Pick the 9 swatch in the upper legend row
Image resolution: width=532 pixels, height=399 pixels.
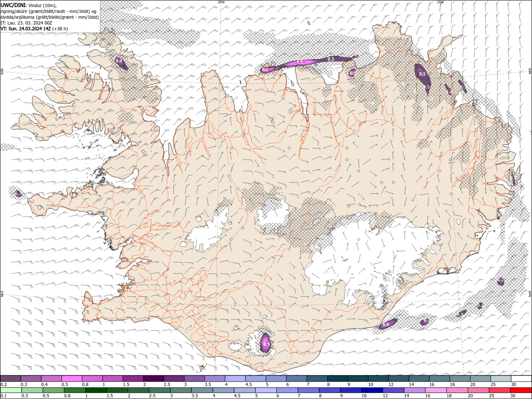coord(357,378)
